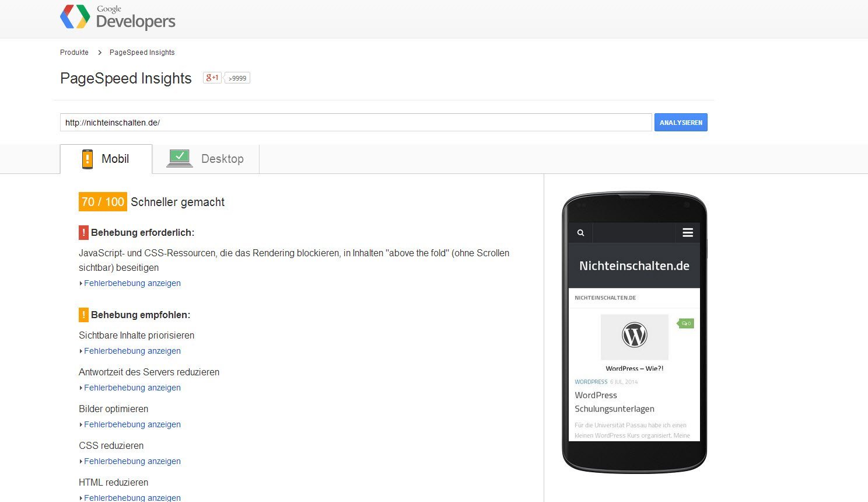Click the ANALYSIEREN button
This screenshot has width=868, height=502.
681,123
